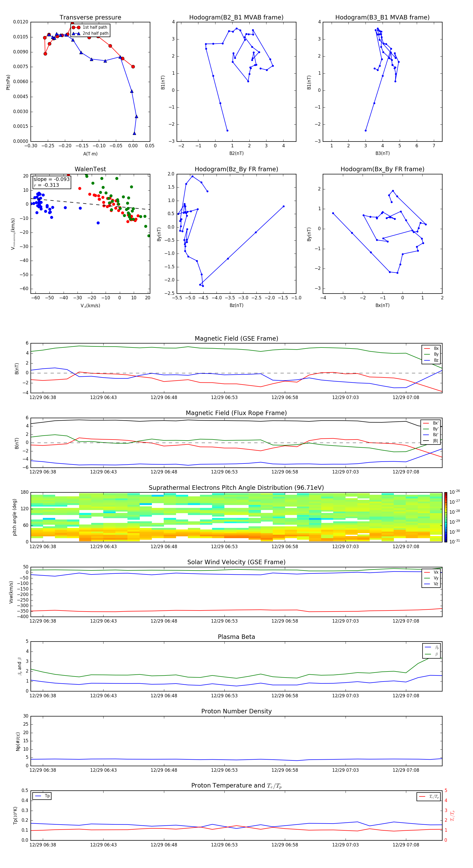
Task: Click the 'Bz' legend entry in GSE magnetic field
Action: 431,360
